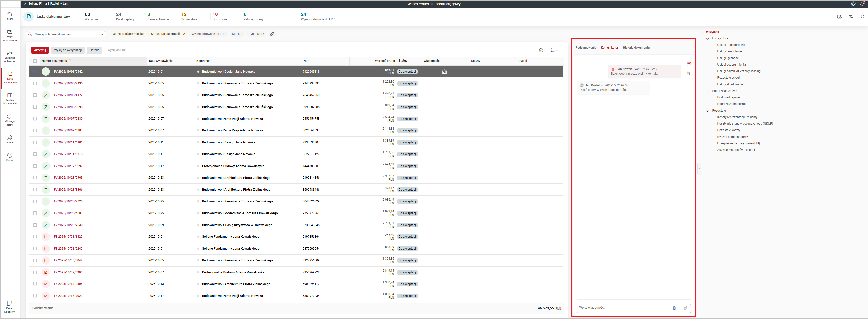
Task: Check the select-all header checkbox
Action: pyautogui.click(x=35, y=61)
